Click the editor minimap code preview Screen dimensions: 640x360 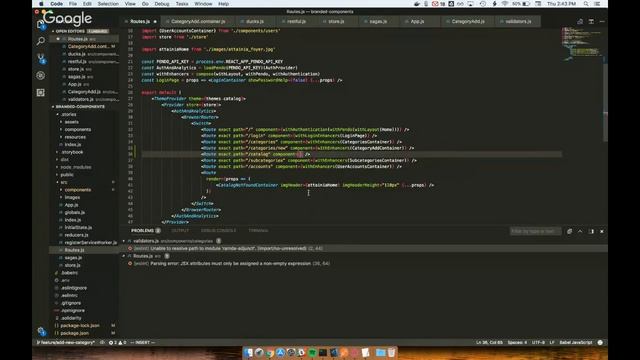point(582,43)
